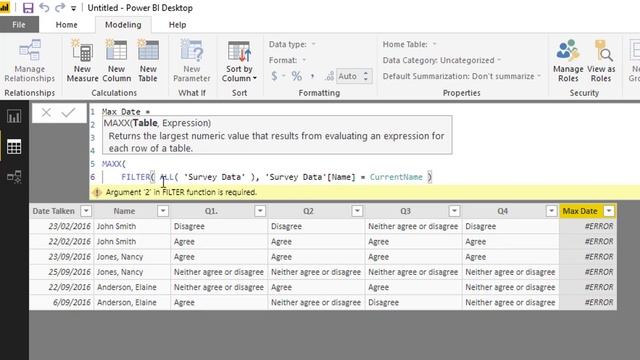Adjust the Auto decimal places stepper
The height and width of the screenshot is (360, 640).
[366, 76]
